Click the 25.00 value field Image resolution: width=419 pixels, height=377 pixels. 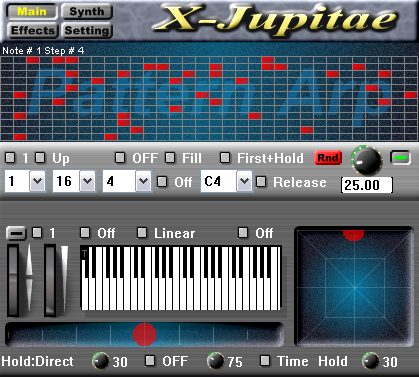click(367, 185)
